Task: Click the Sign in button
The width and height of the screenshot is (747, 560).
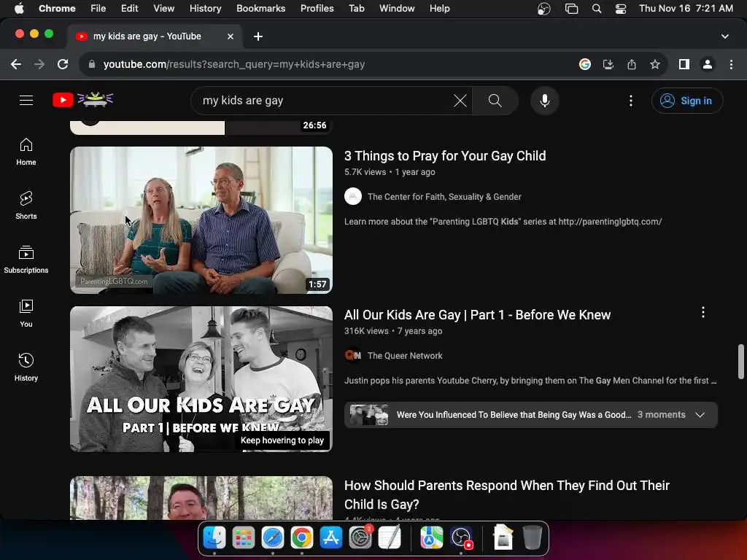Action: (687, 101)
